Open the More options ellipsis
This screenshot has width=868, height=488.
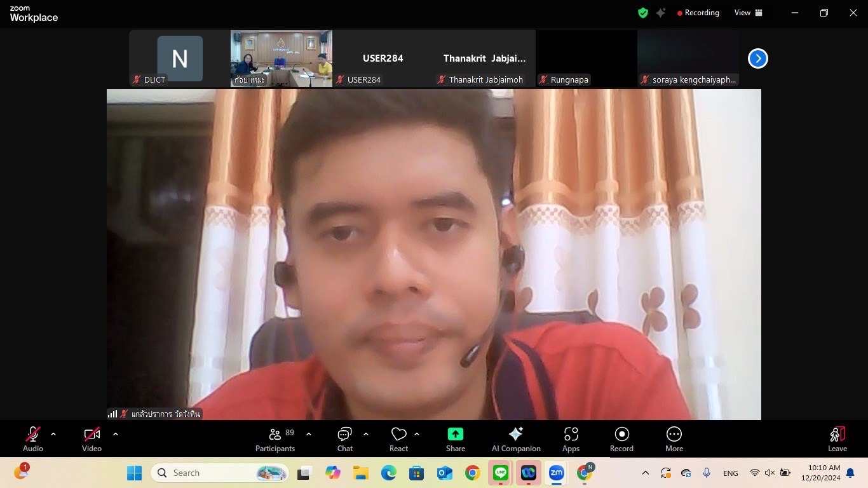(x=674, y=439)
